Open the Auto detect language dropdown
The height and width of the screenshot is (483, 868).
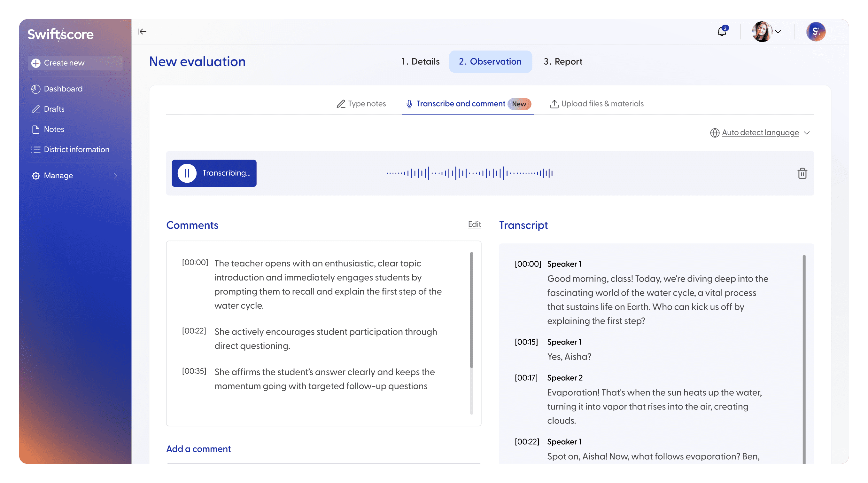coord(760,132)
